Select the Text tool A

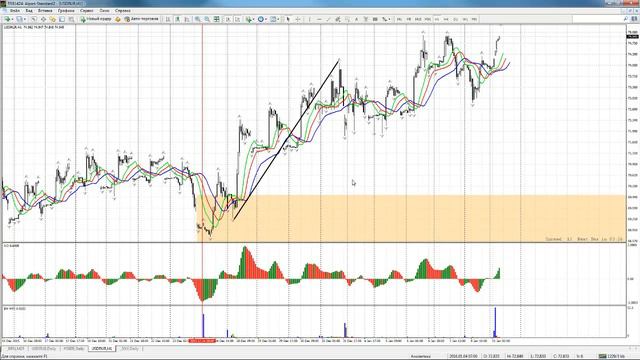356,19
